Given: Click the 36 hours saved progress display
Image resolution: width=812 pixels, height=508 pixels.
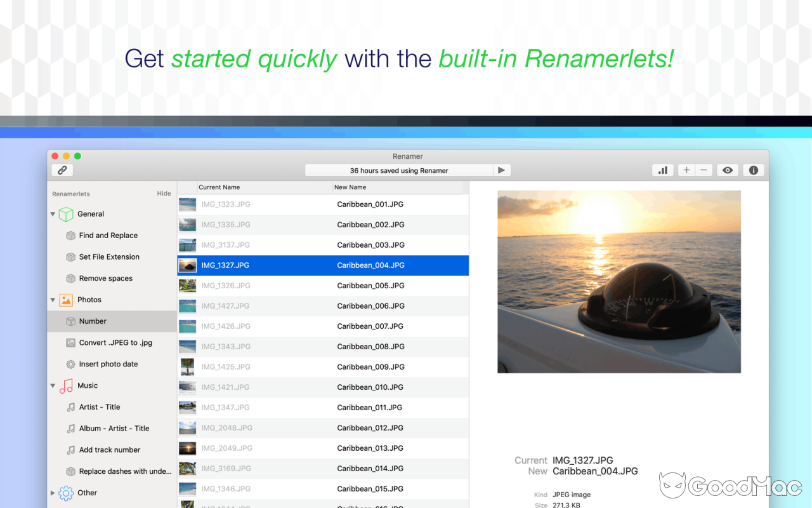Looking at the screenshot, I should click(x=398, y=170).
